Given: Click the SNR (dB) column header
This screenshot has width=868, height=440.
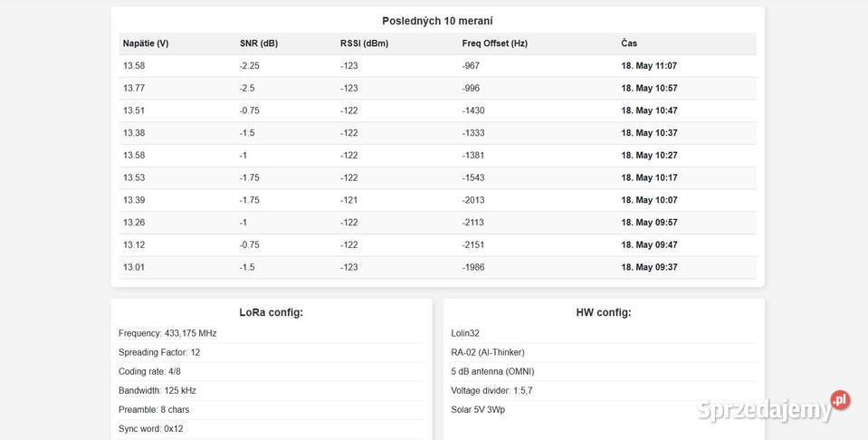Looking at the screenshot, I should [x=259, y=43].
